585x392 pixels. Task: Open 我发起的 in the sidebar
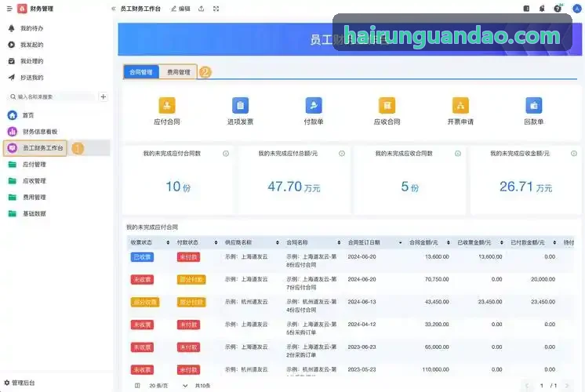click(31, 45)
